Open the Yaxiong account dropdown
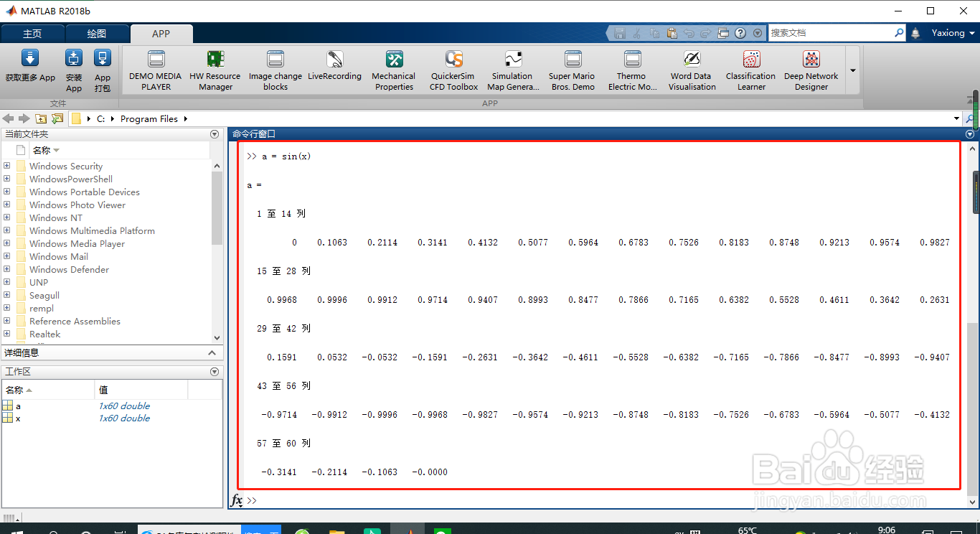This screenshot has height=534, width=980. (953, 33)
